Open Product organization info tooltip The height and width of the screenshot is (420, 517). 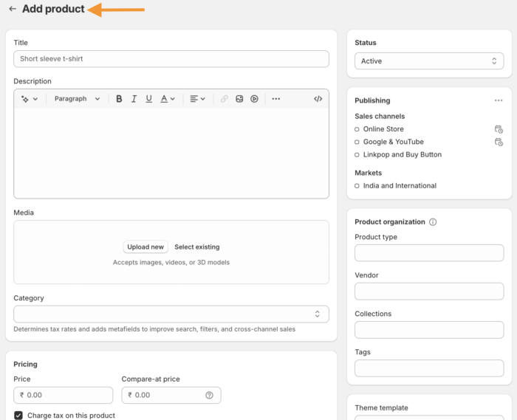click(433, 222)
